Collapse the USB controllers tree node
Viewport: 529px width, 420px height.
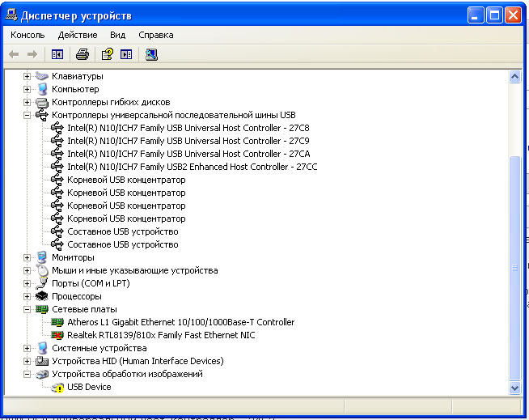tap(27, 115)
